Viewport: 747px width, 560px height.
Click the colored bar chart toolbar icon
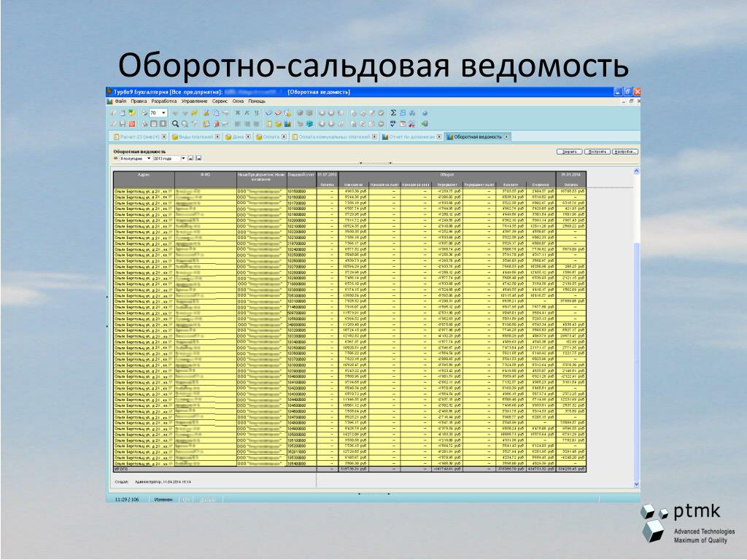(287, 123)
